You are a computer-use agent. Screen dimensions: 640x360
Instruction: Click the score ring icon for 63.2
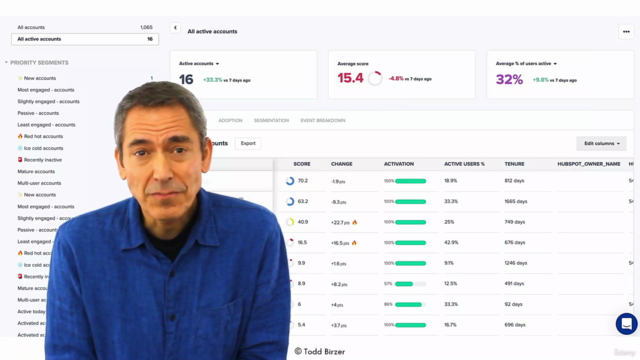click(x=290, y=201)
